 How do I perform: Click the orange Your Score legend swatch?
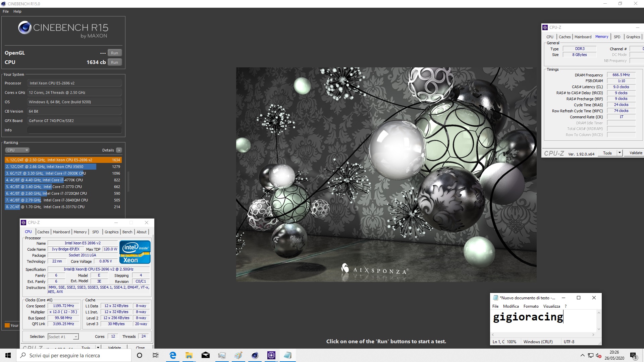pos(7,325)
